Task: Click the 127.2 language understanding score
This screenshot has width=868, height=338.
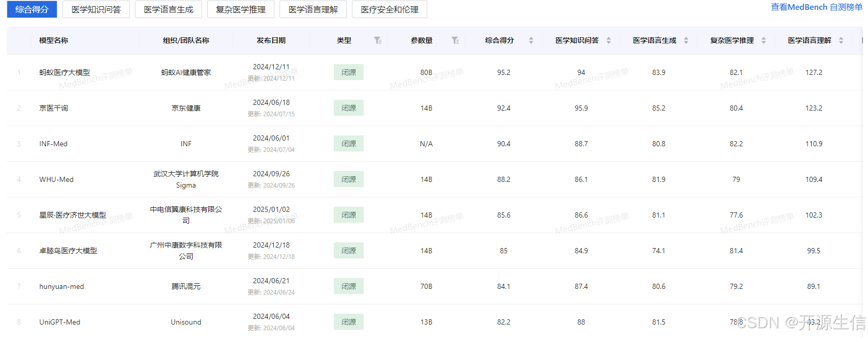Action: (814, 72)
